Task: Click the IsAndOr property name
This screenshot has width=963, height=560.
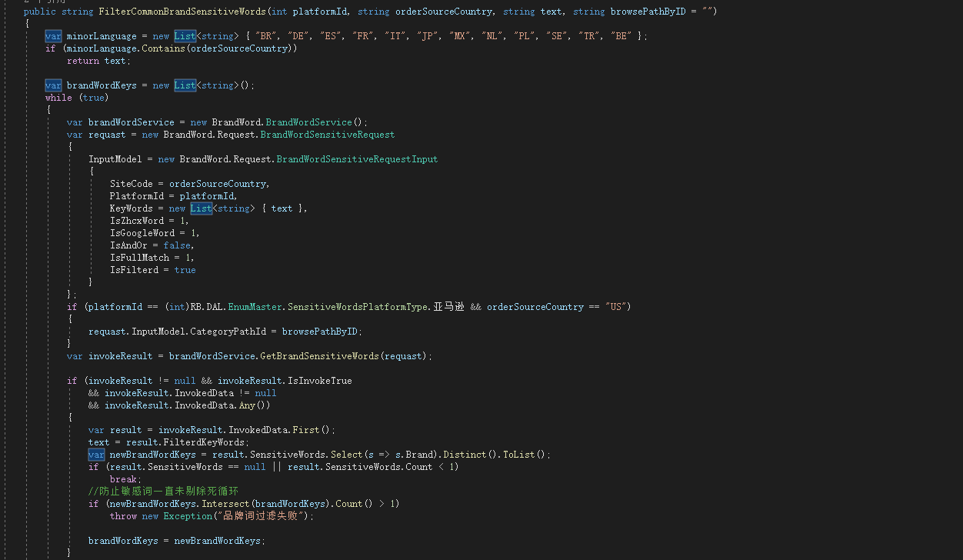Action: 128,245
